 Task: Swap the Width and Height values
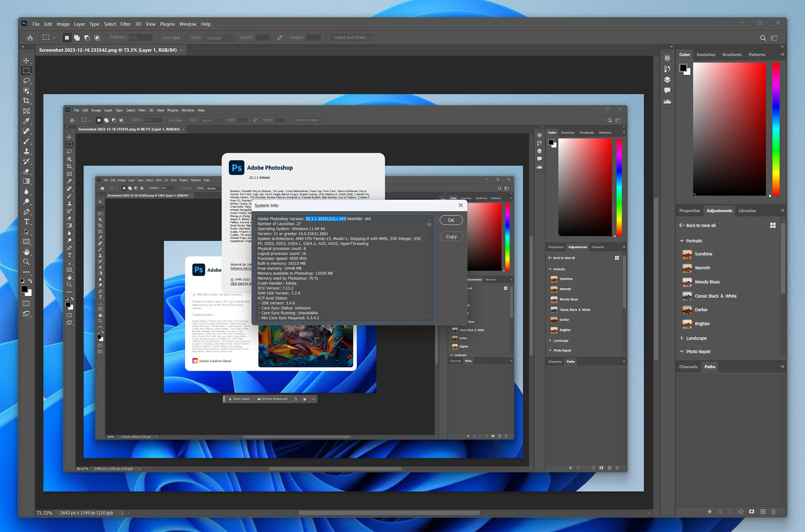point(280,38)
